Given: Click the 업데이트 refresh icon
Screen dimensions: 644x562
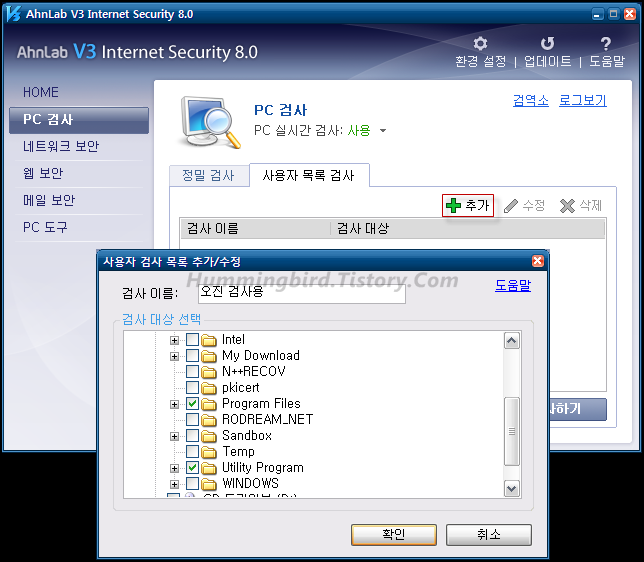Looking at the screenshot, I should (x=547, y=44).
